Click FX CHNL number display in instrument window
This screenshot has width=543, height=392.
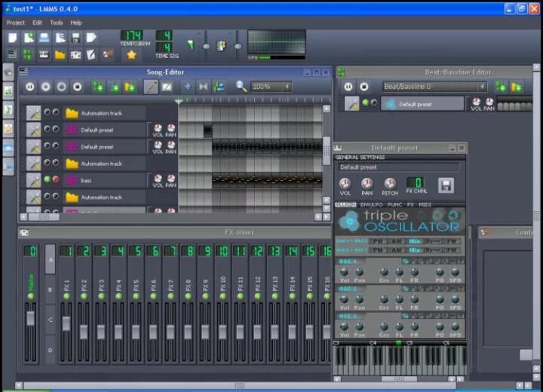(x=416, y=182)
